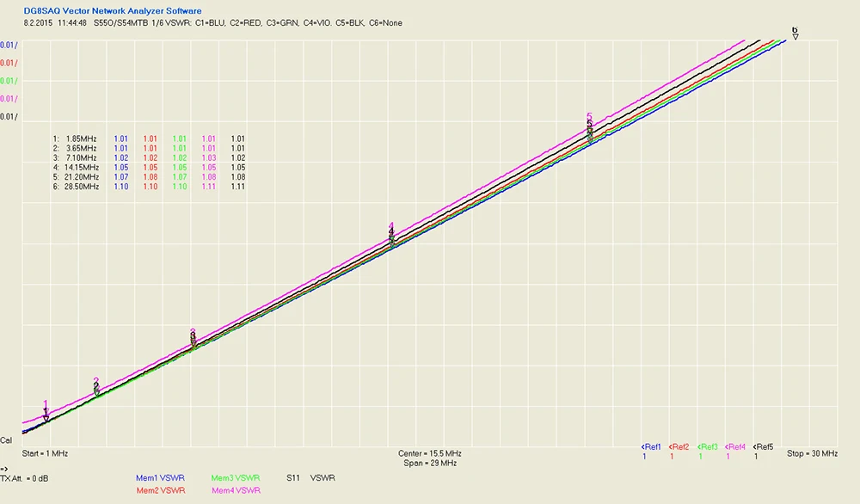This screenshot has width=860, height=504.
Task: Click the 'S11' trace label
Action: click(293, 478)
